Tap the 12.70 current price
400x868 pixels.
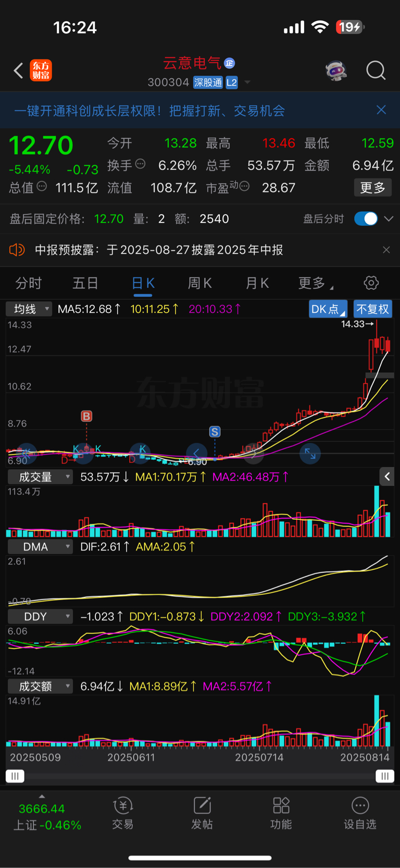(41, 145)
